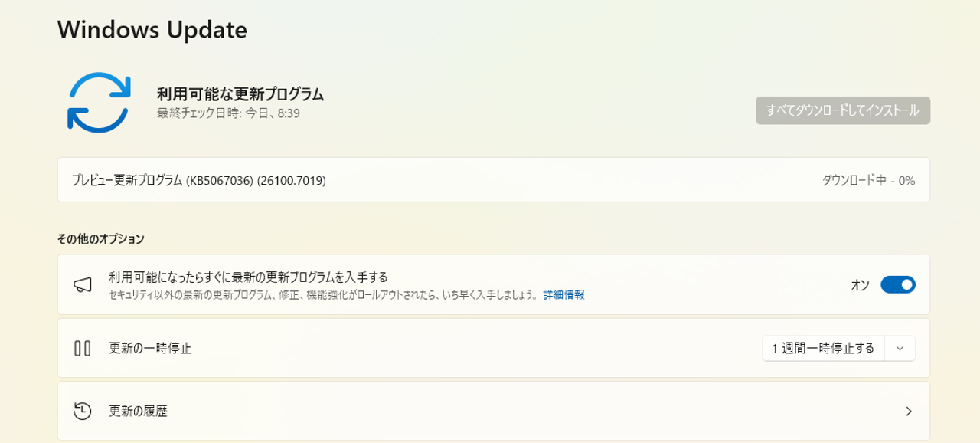The width and height of the screenshot is (980, 443).
Task: Toggle off 利用可能になったらすぐに最新の更新プログラムを入手する switch
Action: point(898,285)
